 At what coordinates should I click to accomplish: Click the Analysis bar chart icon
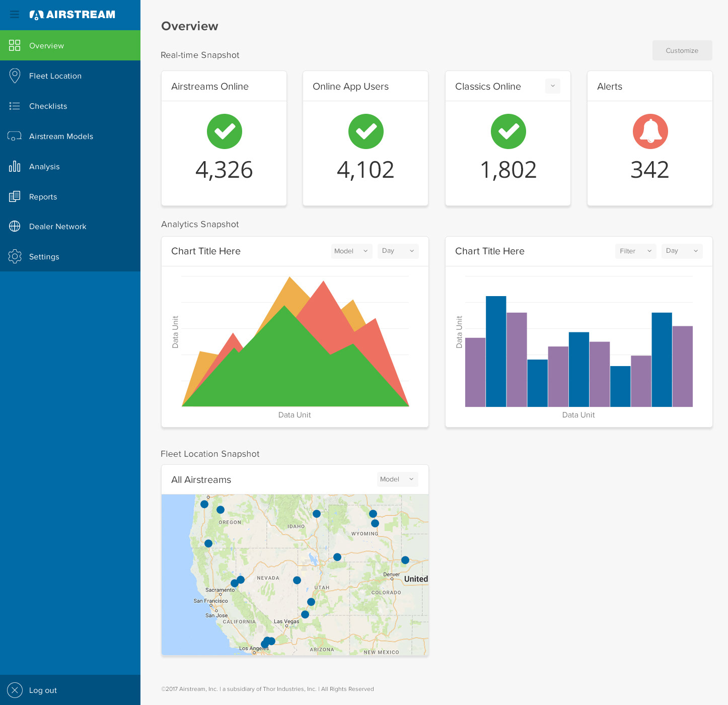(15, 166)
